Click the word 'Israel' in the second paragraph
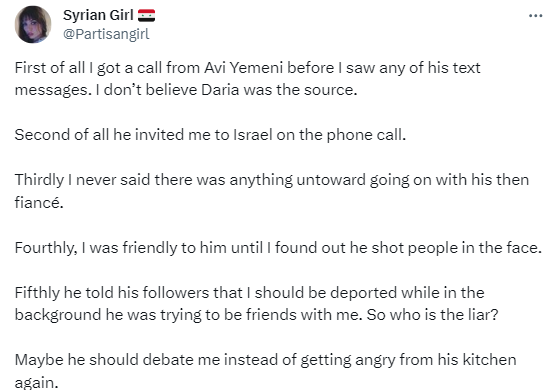Viewport: 545px width, 390px height. pyautogui.click(x=253, y=135)
